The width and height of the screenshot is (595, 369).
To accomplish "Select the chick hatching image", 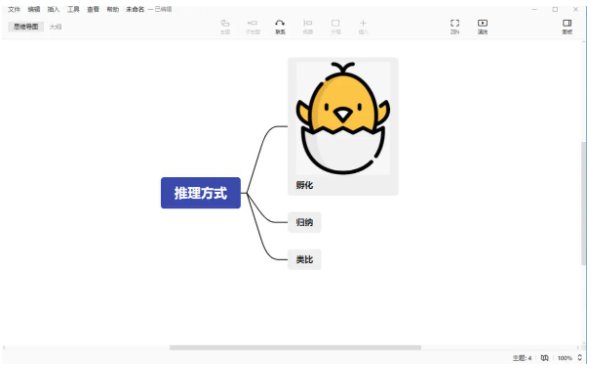I will click(x=343, y=118).
